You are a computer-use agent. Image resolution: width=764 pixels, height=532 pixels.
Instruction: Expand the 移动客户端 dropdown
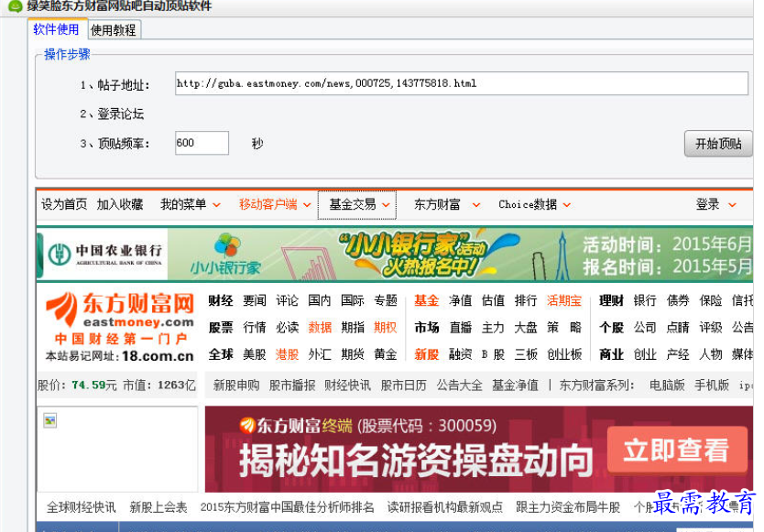275,204
